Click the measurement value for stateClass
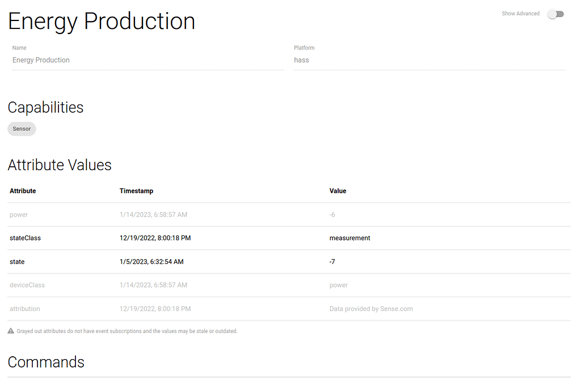Screen dimensions: 581x392 coord(350,238)
